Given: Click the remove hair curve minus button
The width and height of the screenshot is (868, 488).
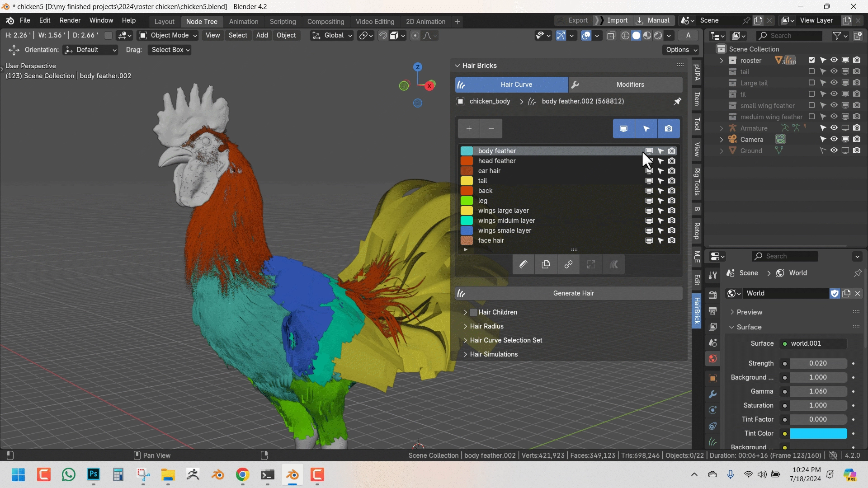Looking at the screenshot, I should point(491,129).
